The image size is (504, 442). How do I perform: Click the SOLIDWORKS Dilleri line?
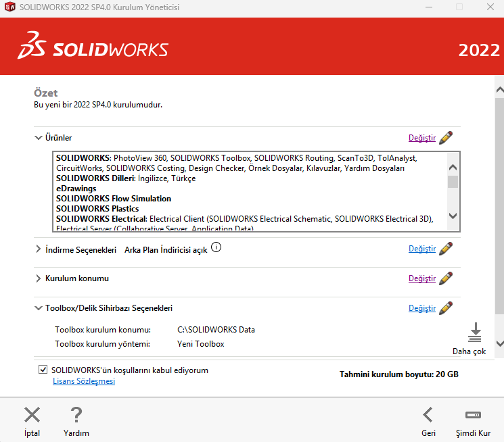126,178
